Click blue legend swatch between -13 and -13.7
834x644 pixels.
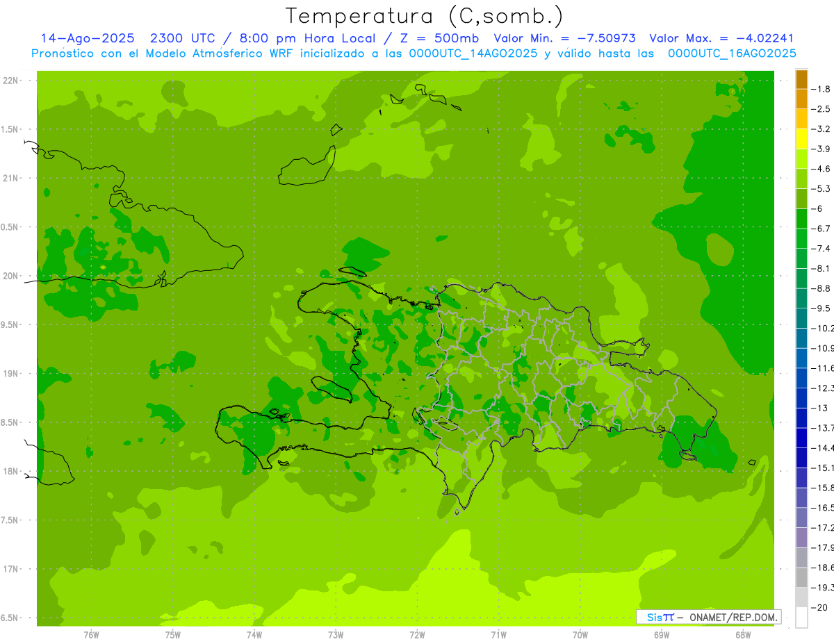[801, 418]
